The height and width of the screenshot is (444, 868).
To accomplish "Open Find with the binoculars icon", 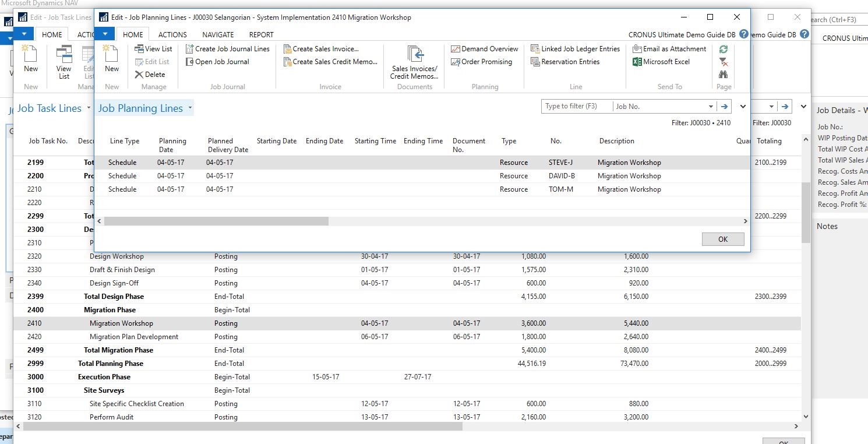I will click(x=722, y=75).
